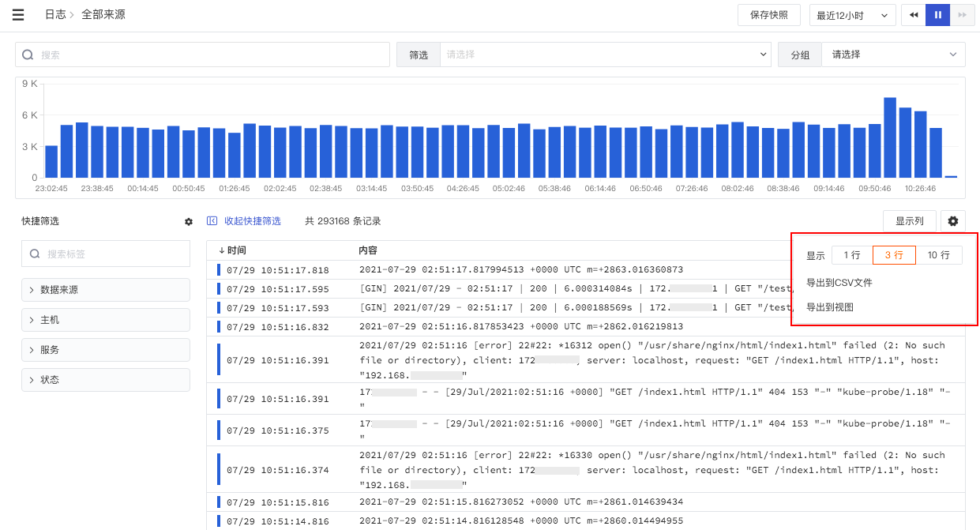Viewport: 980px width, 530px height.
Task: Click the search magnifier icon in main search
Action: point(28,55)
